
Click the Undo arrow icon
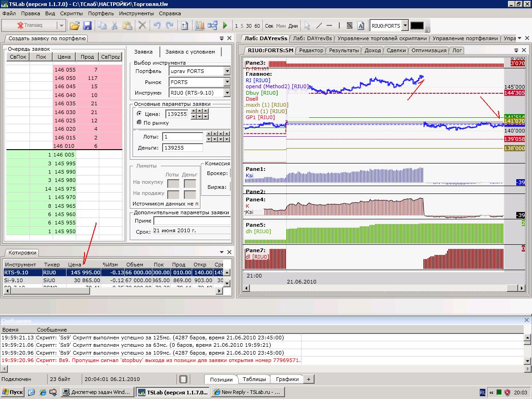click(x=157, y=26)
